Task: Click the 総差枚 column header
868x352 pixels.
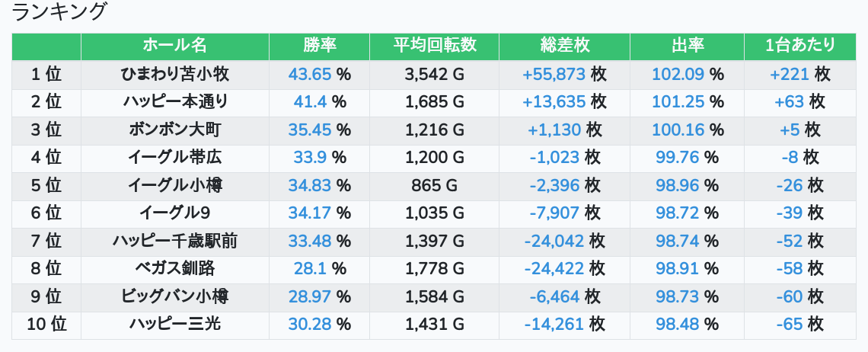Action: pos(564,46)
